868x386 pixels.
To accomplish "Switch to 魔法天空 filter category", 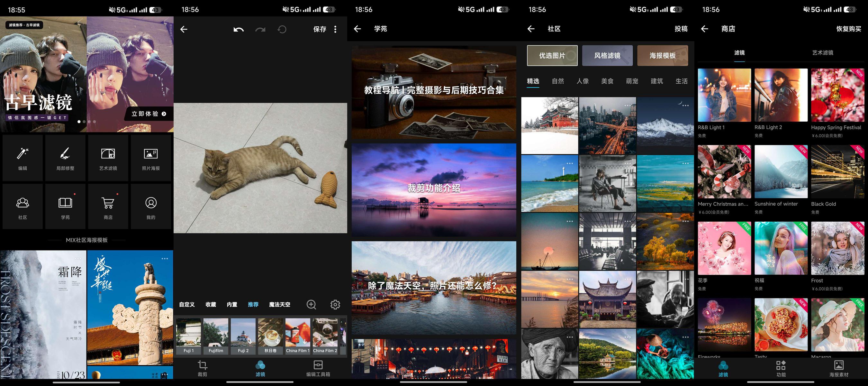I will [280, 304].
